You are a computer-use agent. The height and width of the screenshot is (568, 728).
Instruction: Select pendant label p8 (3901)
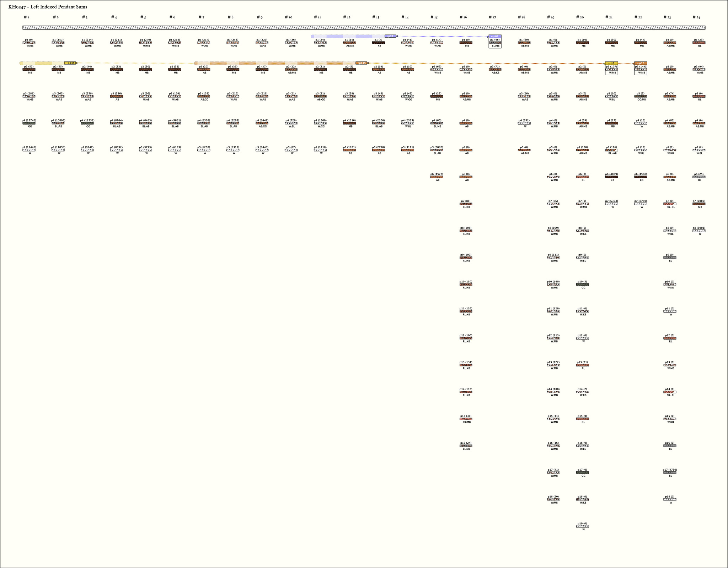(699, 228)
